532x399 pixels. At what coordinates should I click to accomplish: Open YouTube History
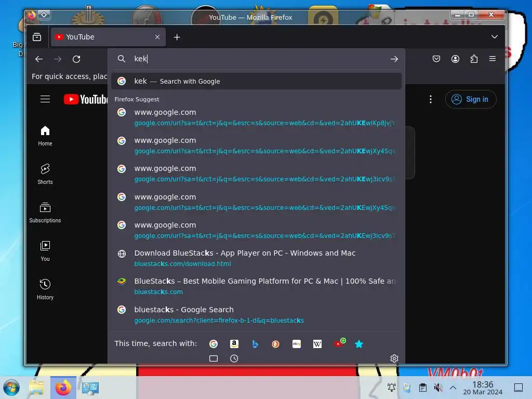(45, 289)
